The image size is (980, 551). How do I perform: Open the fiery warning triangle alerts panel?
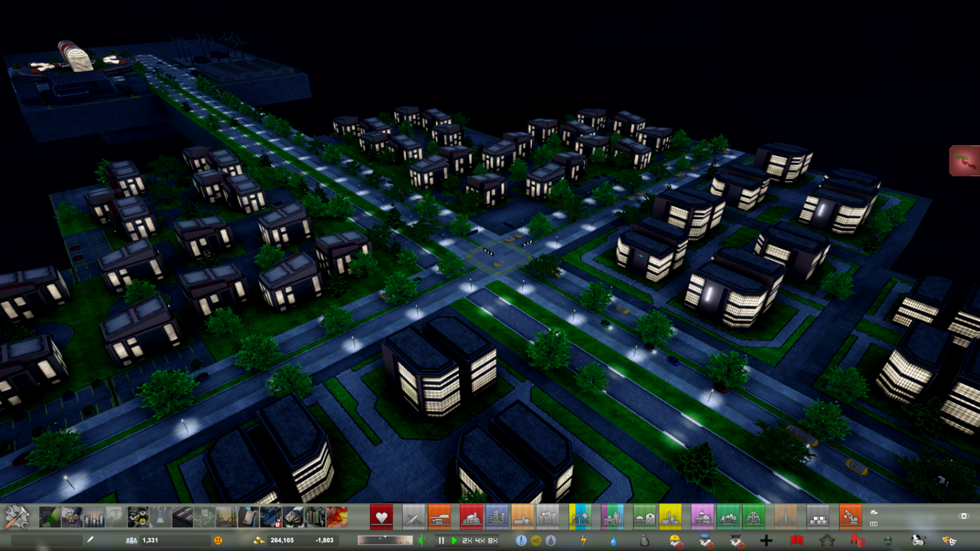coord(337,517)
